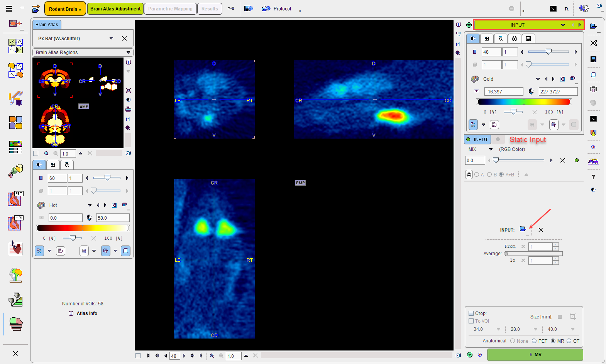This screenshot has height=364, width=606.
Task: Select fusion option B radio button
Action: click(489, 174)
